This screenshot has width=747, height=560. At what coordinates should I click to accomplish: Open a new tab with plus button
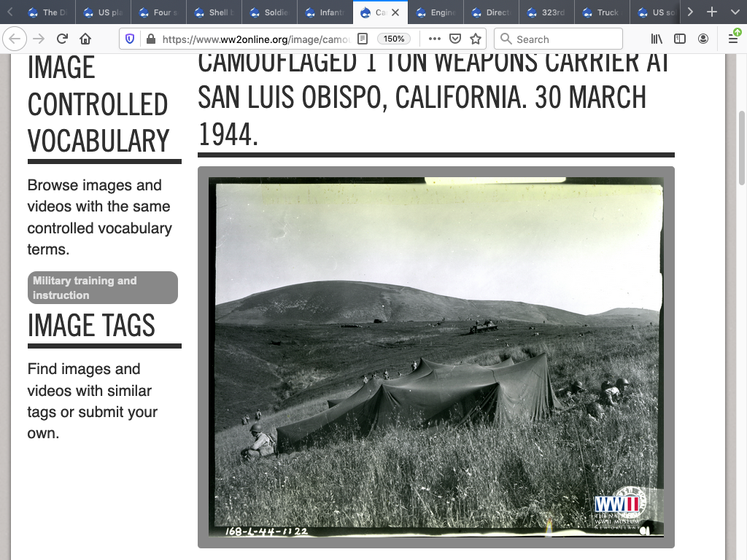712,12
